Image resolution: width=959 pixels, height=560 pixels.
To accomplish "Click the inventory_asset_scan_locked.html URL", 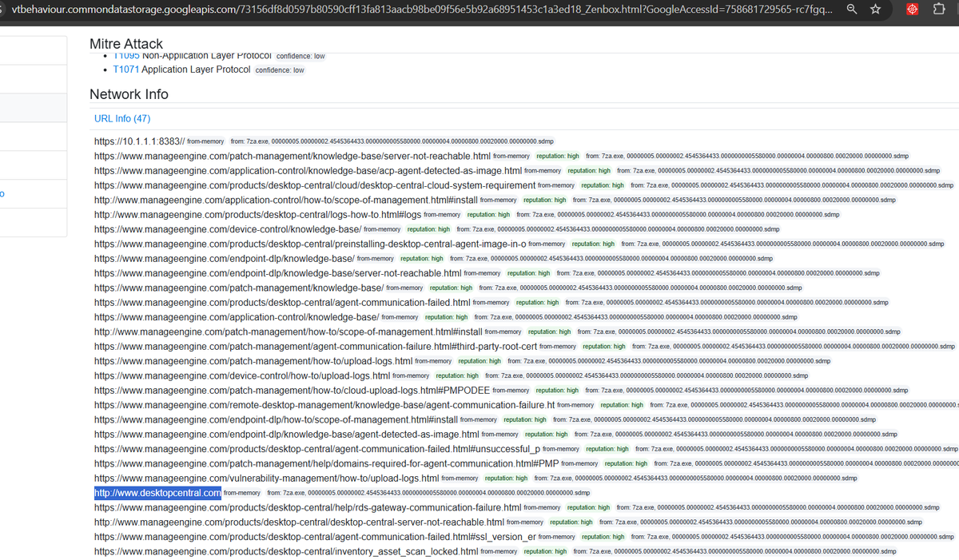I will coord(286,551).
